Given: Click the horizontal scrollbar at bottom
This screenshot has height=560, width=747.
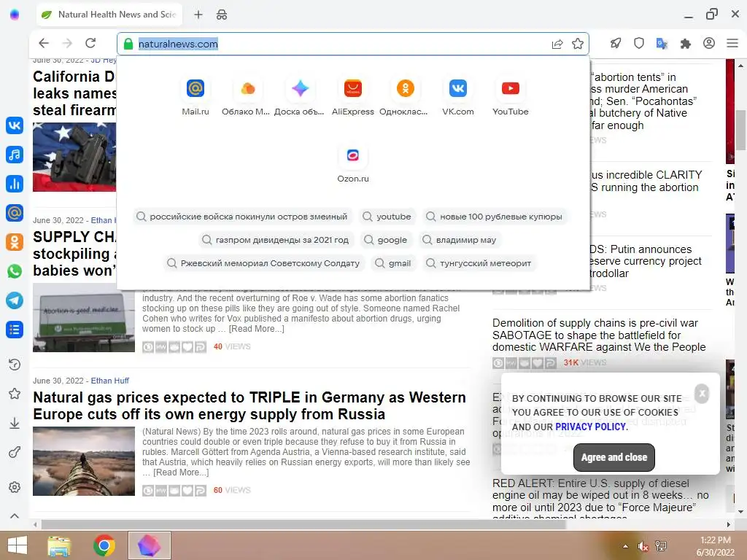Looking at the screenshot, I should click(303, 525).
